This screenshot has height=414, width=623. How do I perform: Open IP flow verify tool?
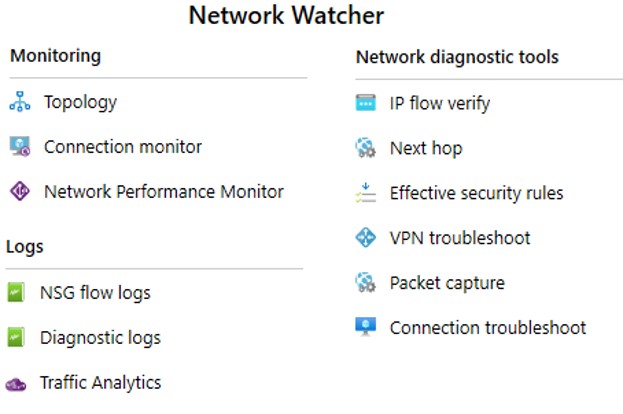439,103
